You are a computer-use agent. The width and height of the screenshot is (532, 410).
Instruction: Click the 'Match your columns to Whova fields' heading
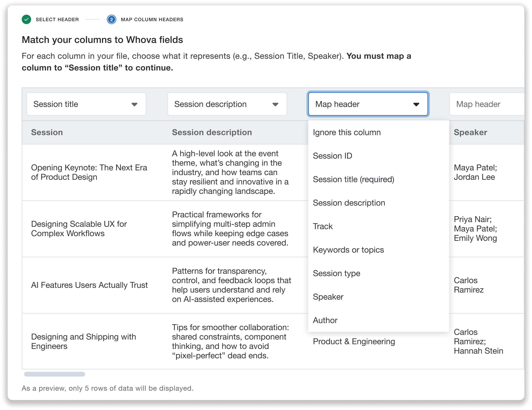tap(102, 40)
